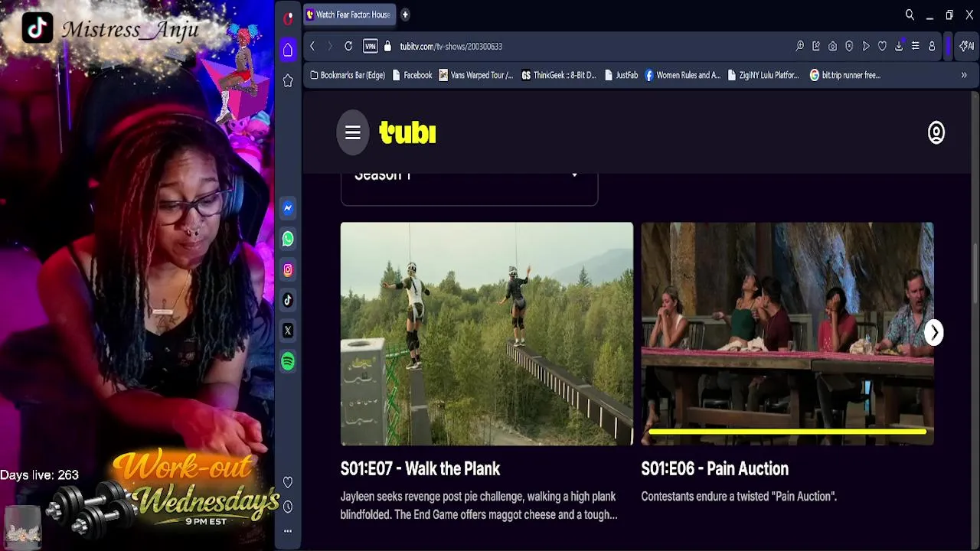Open the Opera main menu logo
This screenshot has height=551, width=980.
pyautogui.click(x=288, y=19)
